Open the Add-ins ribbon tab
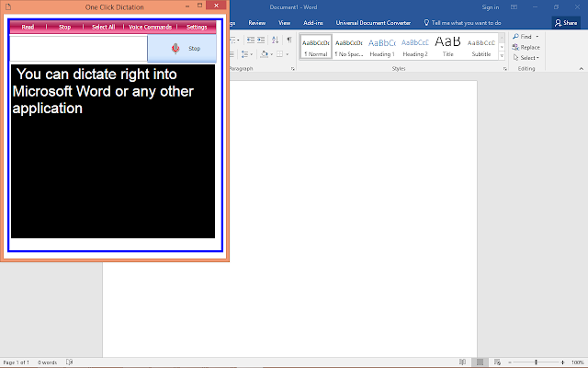Viewport: 588px width, 368px height. 313,23
